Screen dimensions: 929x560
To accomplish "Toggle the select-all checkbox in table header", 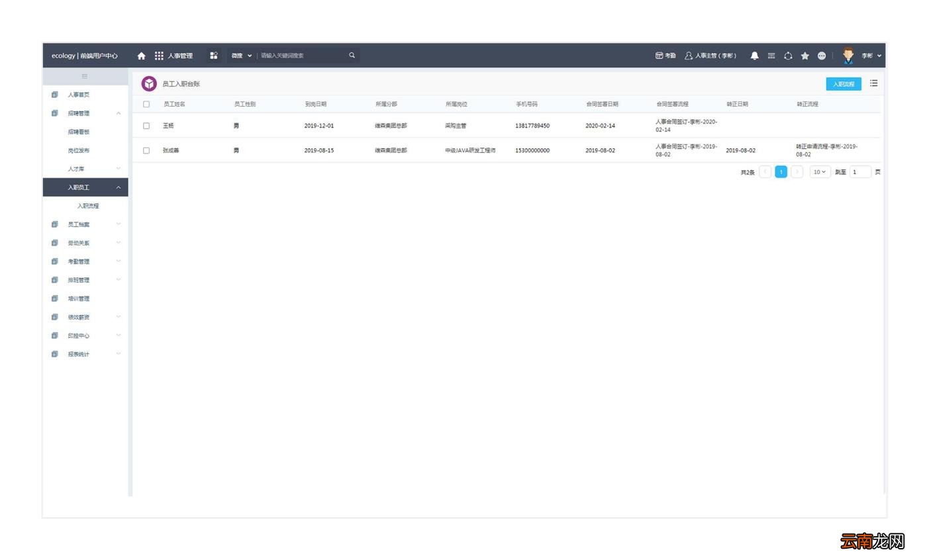I will (146, 104).
